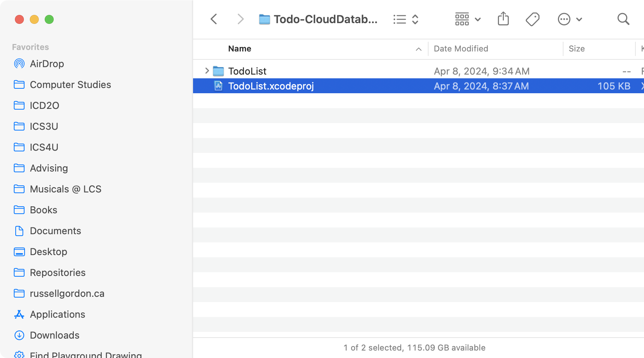Click the TodoList.xcodeproj Xcode project icon
Image resolution: width=644 pixels, height=358 pixels.
coord(218,86)
